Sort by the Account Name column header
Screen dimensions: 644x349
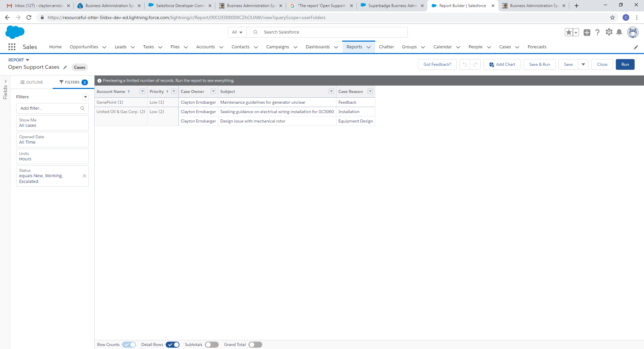coord(111,92)
